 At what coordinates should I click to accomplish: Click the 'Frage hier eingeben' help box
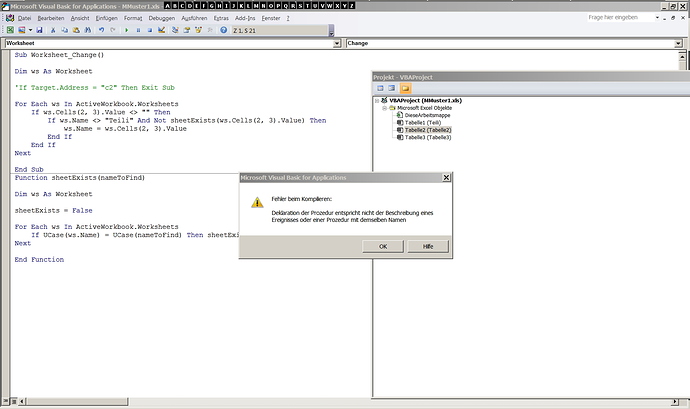(x=620, y=18)
